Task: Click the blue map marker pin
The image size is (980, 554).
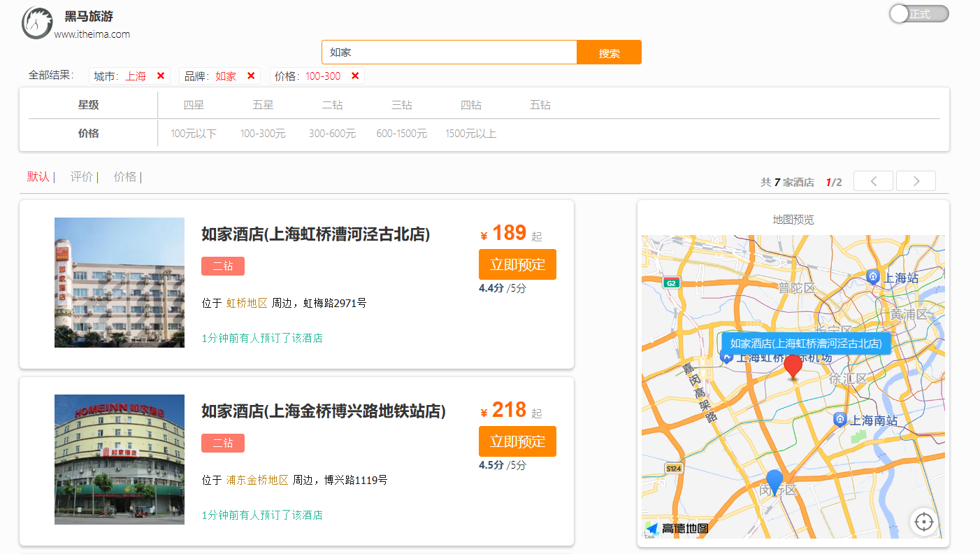Action: (x=774, y=482)
